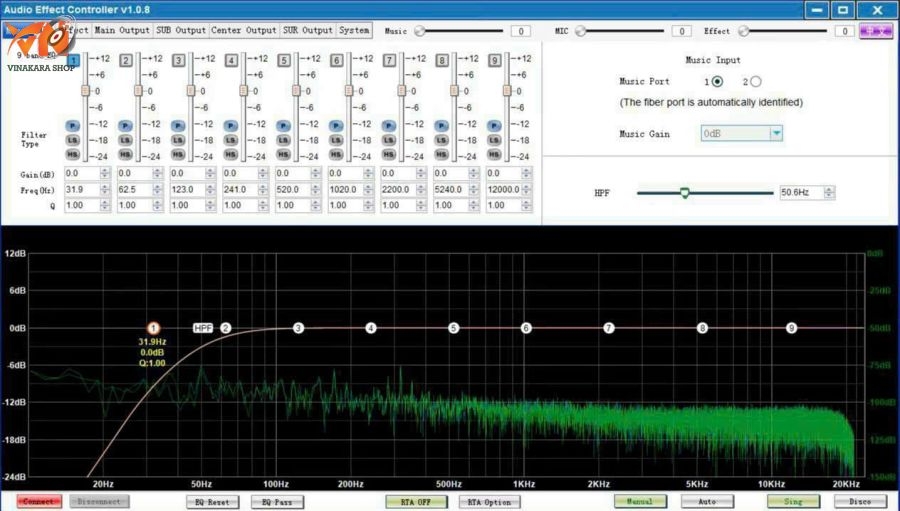Select Music Port 1 radio button

point(717,82)
